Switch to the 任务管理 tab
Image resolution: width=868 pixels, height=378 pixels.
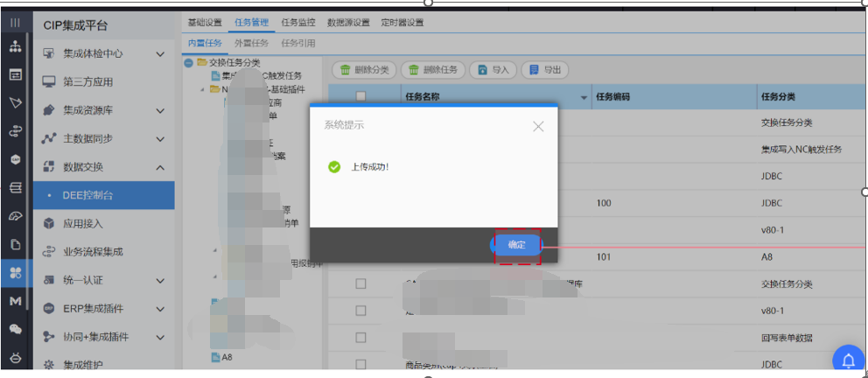(x=251, y=23)
